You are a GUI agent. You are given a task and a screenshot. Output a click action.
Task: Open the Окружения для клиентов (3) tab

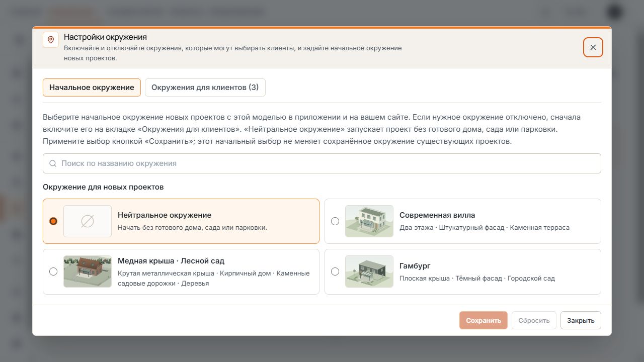pyautogui.click(x=205, y=87)
